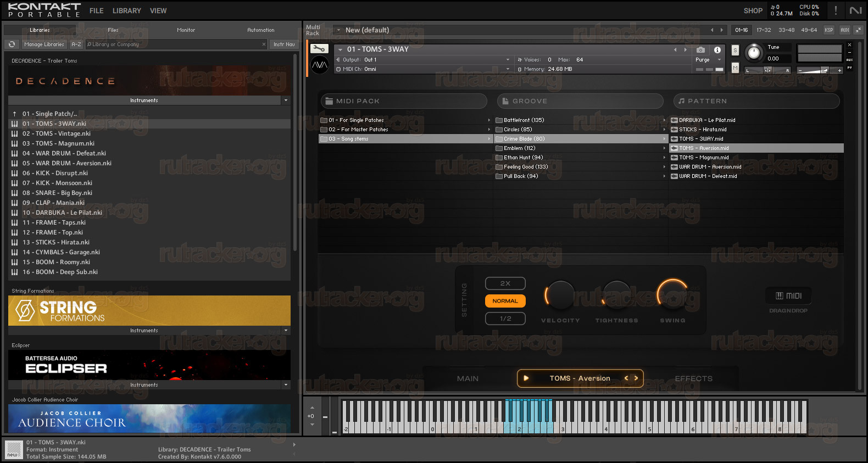Expand the info pane arrow
868x463 pixels.
point(294,445)
